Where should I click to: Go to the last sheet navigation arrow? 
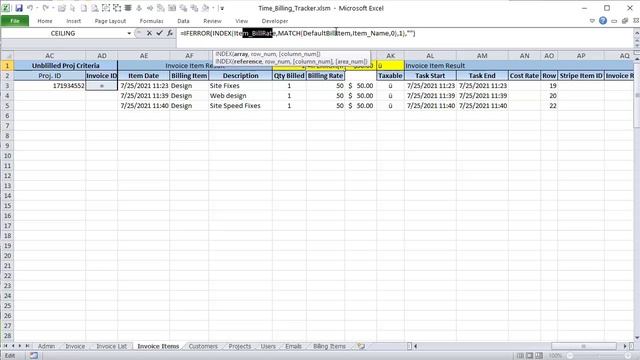coord(27,346)
